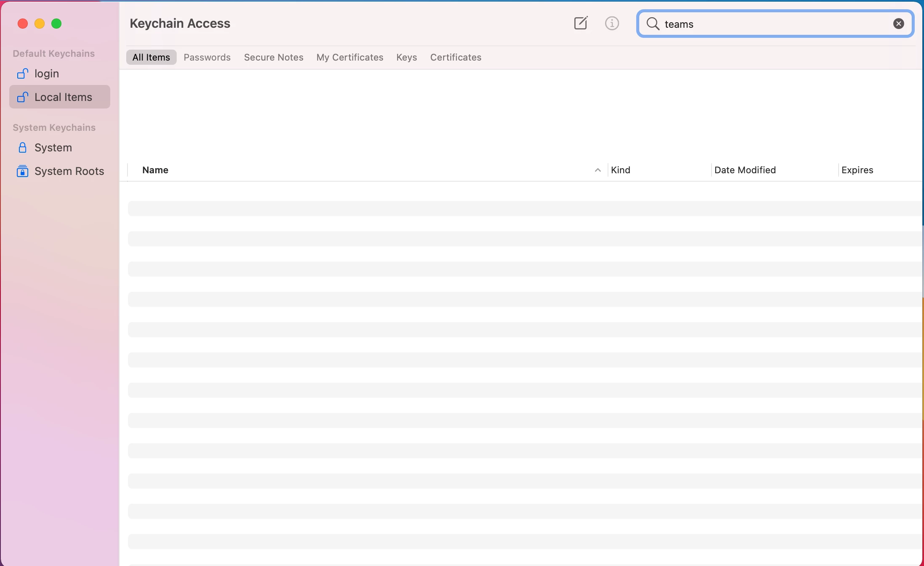Switch to the Certificates tab
This screenshot has width=924, height=566.
click(456, 57)
